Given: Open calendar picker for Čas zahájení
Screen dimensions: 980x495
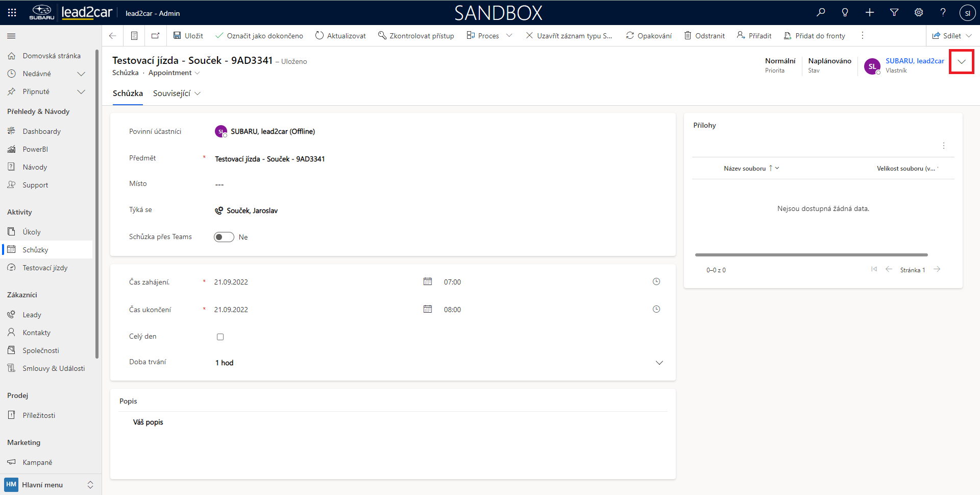Looking at the screenshot, I should pyautogui.click(x=428, y=281).
